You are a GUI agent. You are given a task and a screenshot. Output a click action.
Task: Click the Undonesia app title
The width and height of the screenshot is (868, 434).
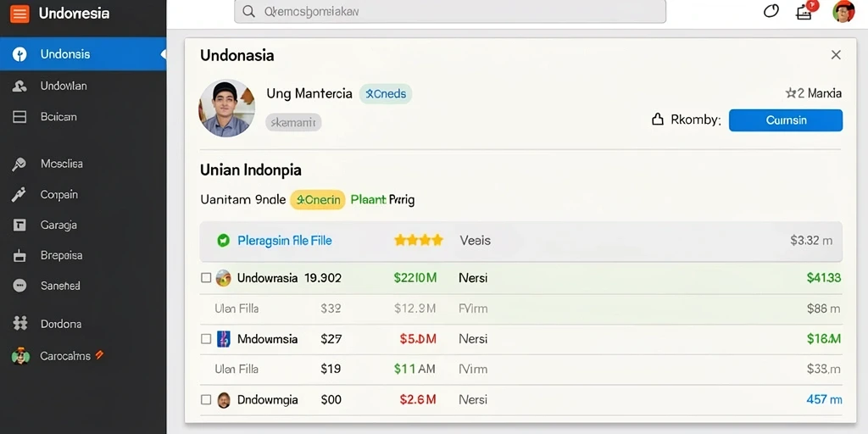coord(74,14)
